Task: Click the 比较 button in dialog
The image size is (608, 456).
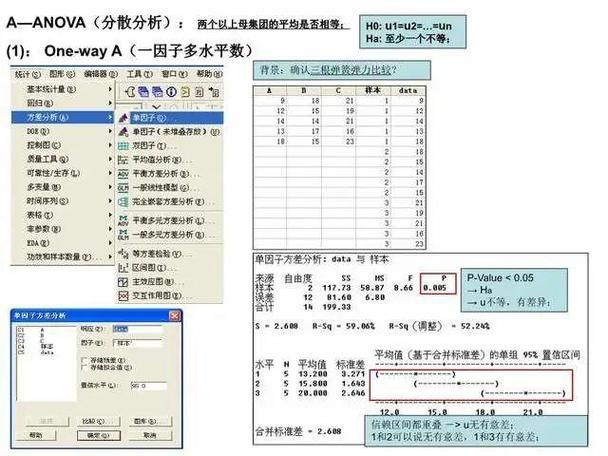Action: click(x=98, y=421)
